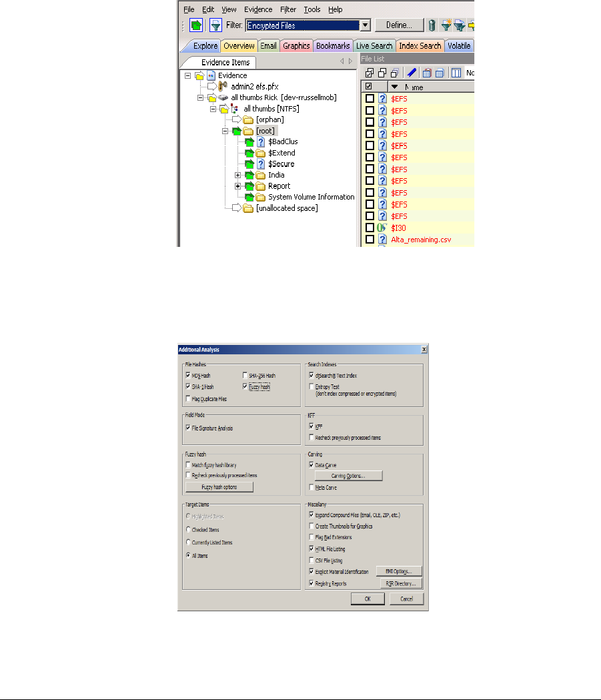Open Fuzzy hash options button
The image size is (601, 700).
tap(219, 487)
